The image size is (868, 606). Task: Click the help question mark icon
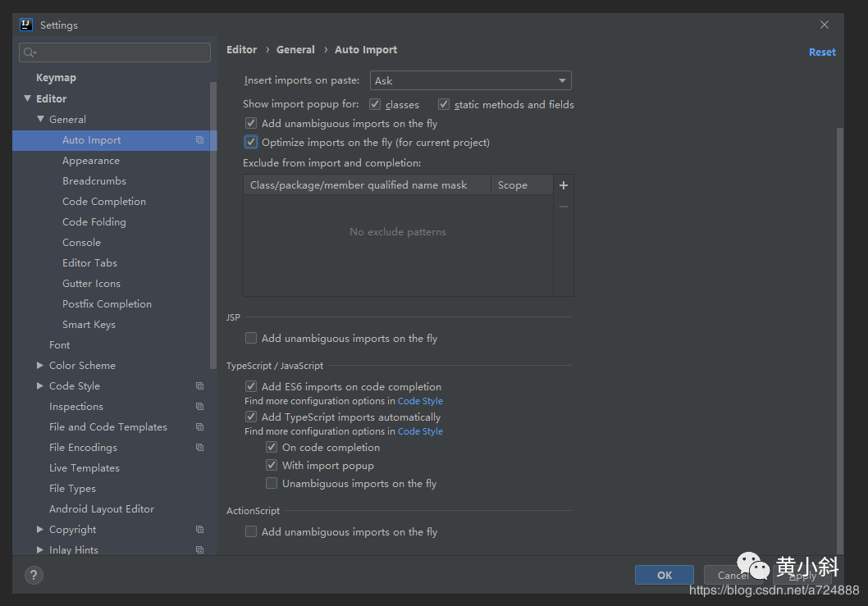point(34,575)
